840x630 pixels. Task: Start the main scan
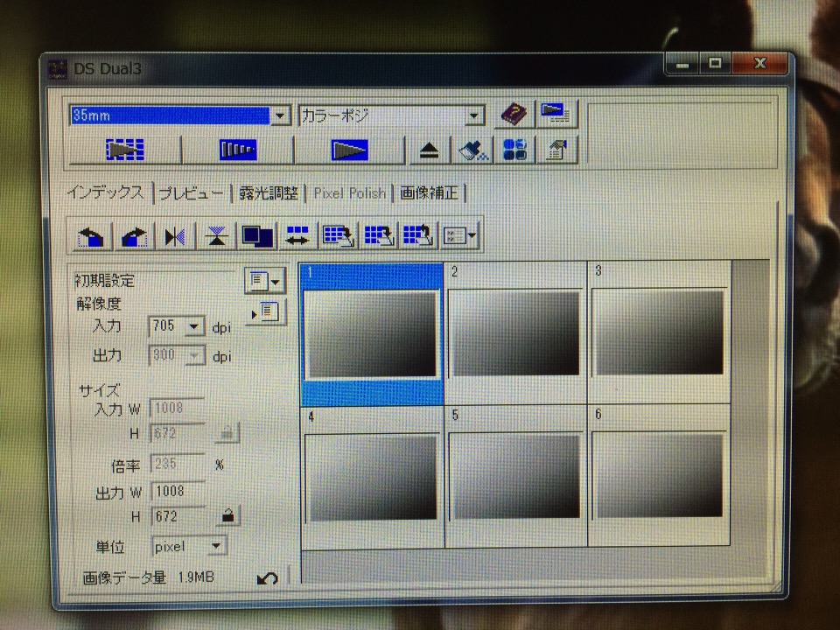[350, 150]
